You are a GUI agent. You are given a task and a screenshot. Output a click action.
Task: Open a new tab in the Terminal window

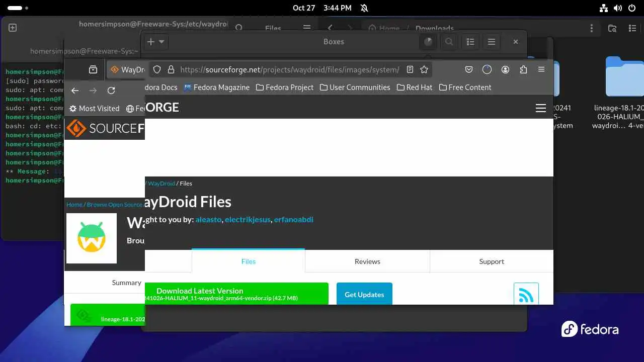point(13,28)
